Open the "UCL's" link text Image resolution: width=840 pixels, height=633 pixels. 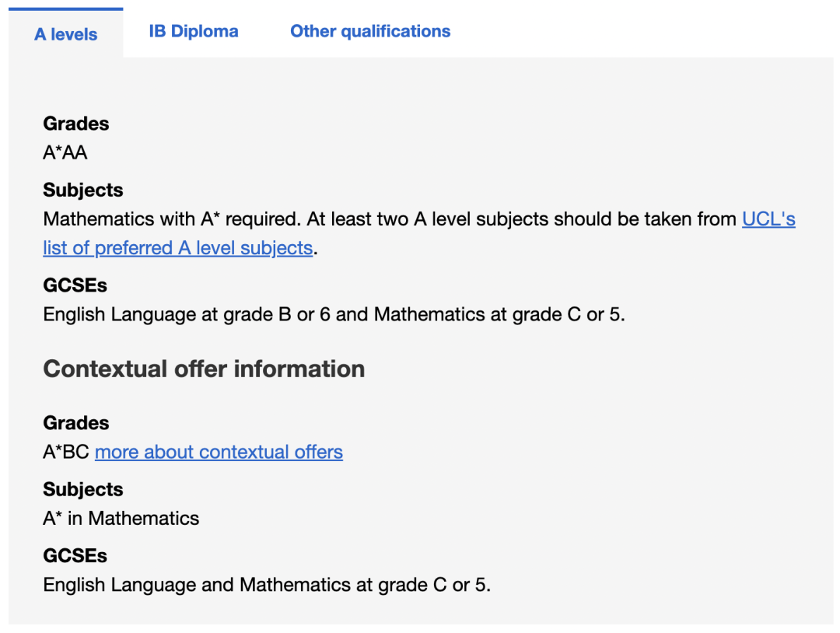tap(768, 219)
